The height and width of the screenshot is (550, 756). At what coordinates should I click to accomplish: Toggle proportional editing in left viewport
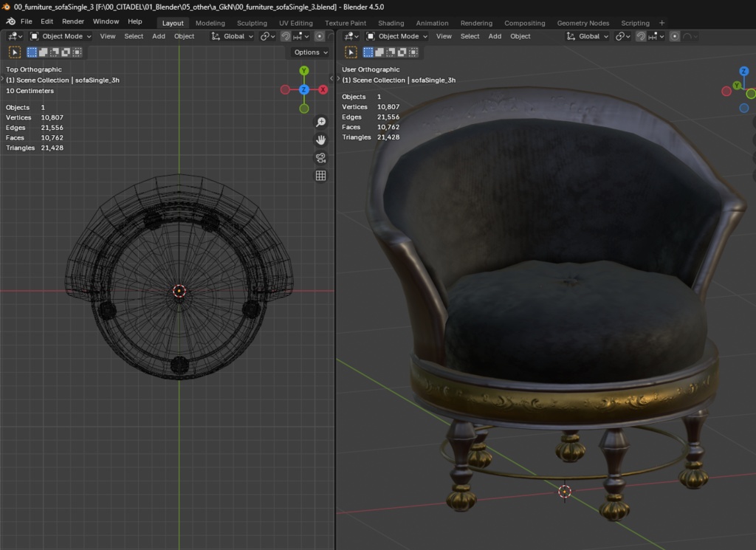pyautogui.click(x=319, y=36)
